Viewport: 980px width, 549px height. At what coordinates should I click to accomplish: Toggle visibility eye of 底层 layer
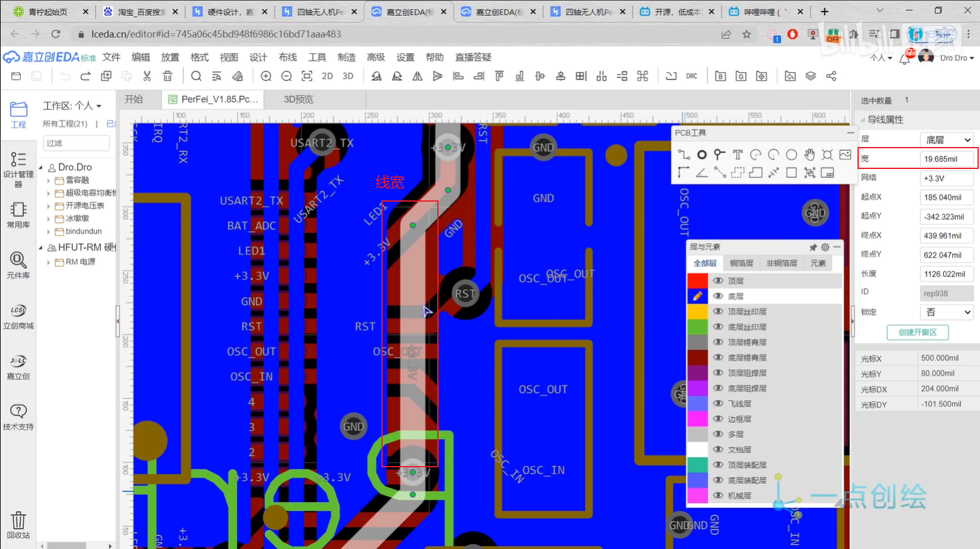point(718,296)
